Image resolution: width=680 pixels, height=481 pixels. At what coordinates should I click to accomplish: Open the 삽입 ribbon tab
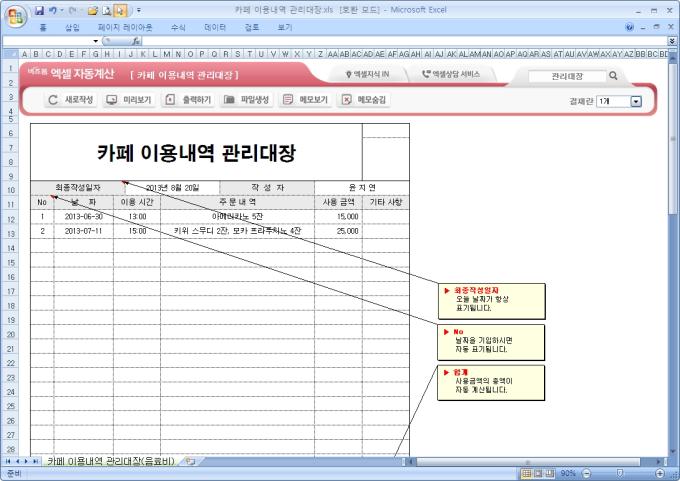[x=72, y=27]
